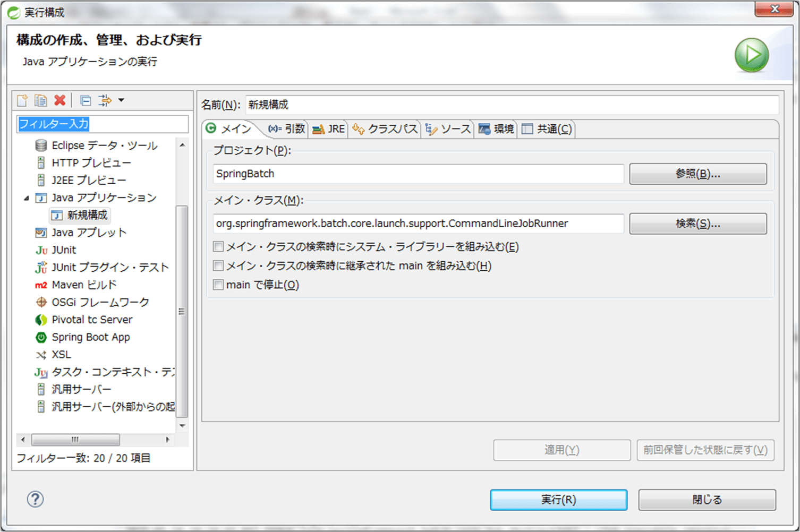Screen dimensions: 800x532
Task: Click the Java アプリケーション icon
Action: pos(41,198)
